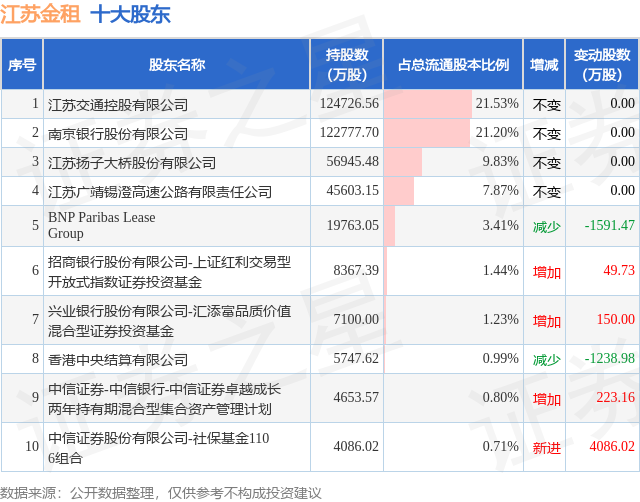
Task: Click the 21.53% ratio value
Action: [497, 104]
